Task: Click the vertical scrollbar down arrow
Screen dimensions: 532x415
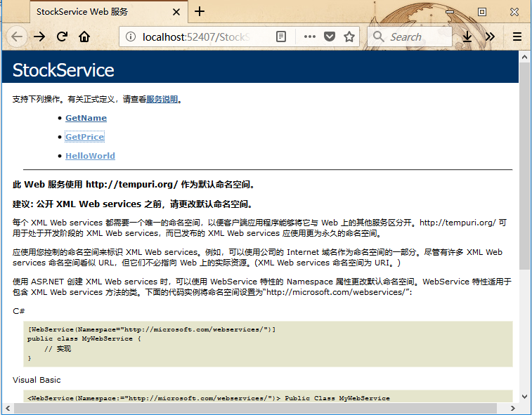Action: pyautogui.click(x=525, y=396)
